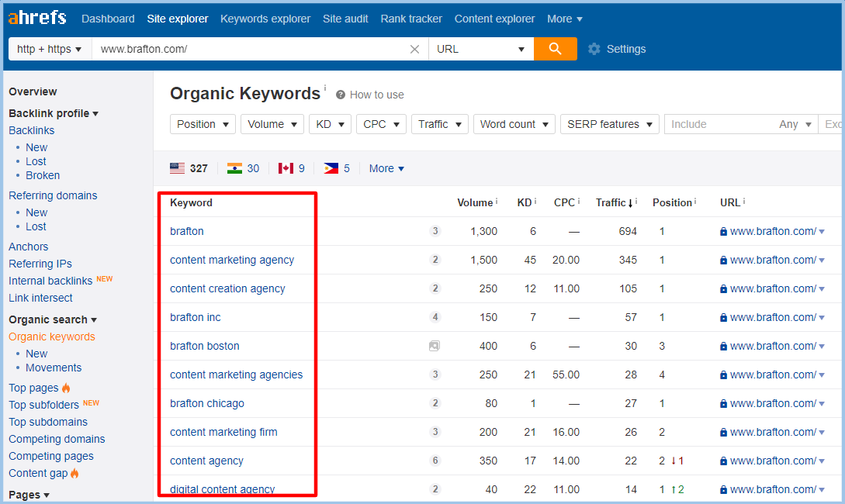
Task: Open the Word count filter dropdown
Action: (514, 124)
